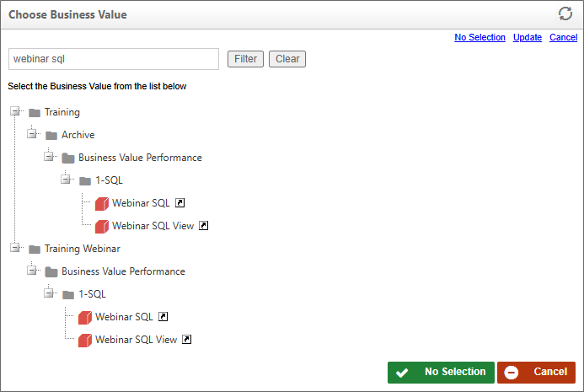
Task: Select Webinar SQL View under Archive's 1-SQL
Action: click(153, 226)
